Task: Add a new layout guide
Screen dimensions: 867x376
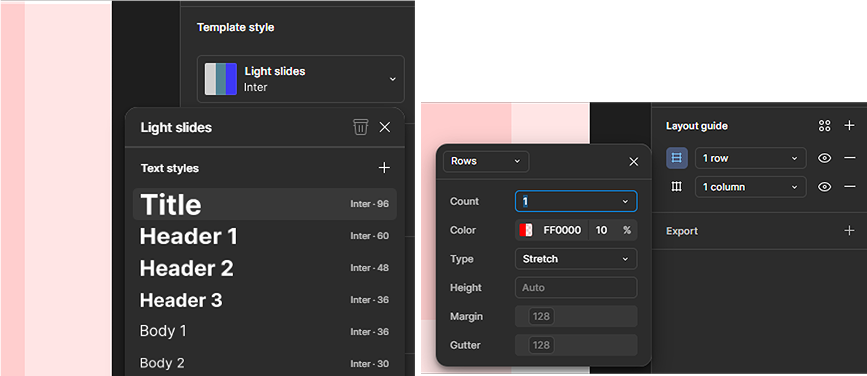Action: click(850, 126)
